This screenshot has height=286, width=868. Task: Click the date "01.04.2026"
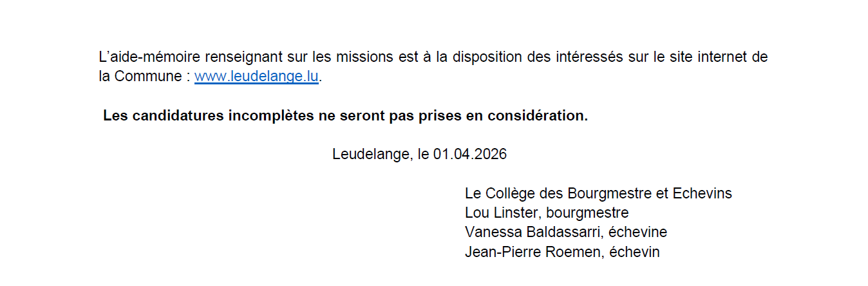coord(470,155)
